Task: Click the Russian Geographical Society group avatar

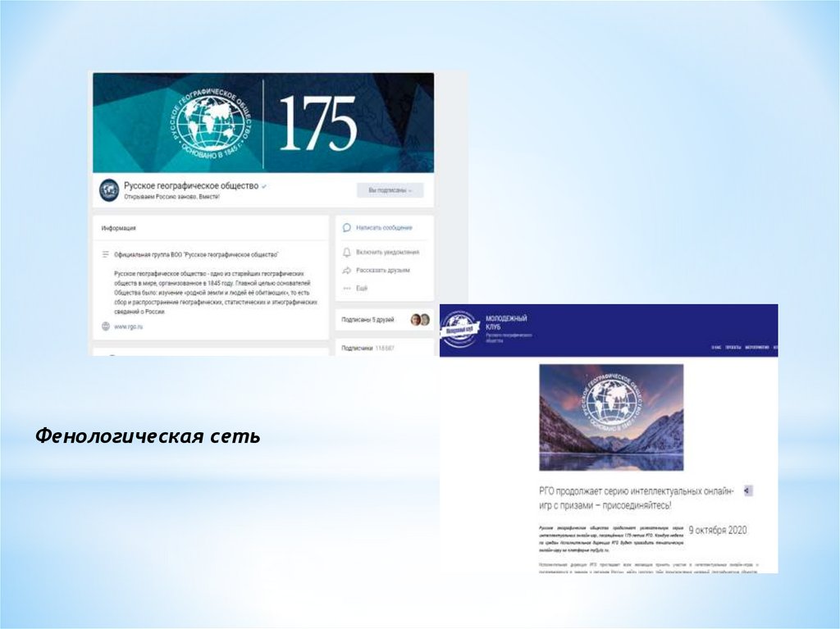Action: [109, 190]
